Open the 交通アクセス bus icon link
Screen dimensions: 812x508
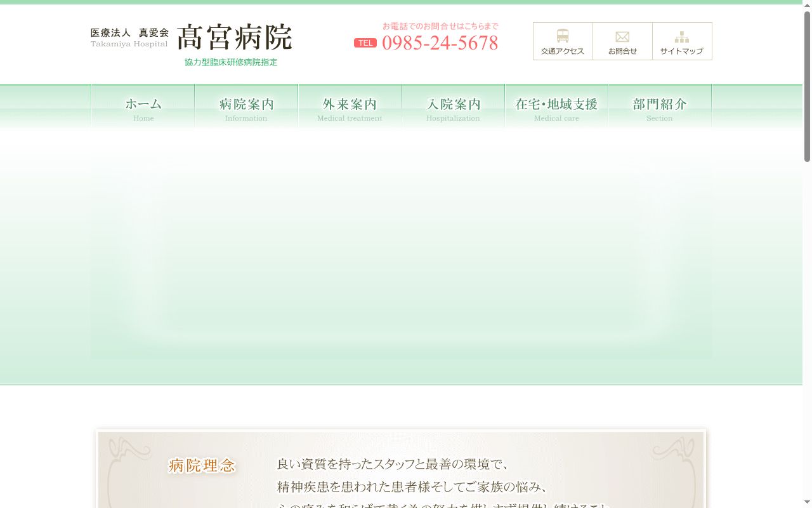click(x=563, y=41)
